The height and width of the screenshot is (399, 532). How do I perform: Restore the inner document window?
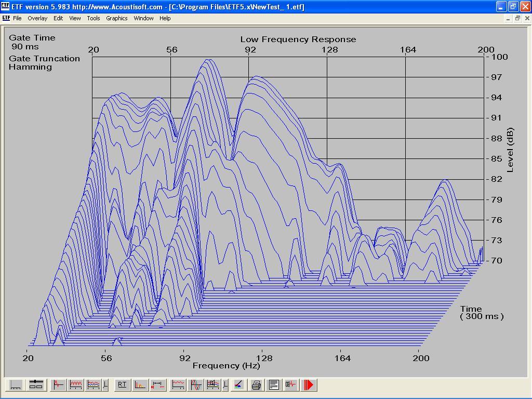pos(517,18)
